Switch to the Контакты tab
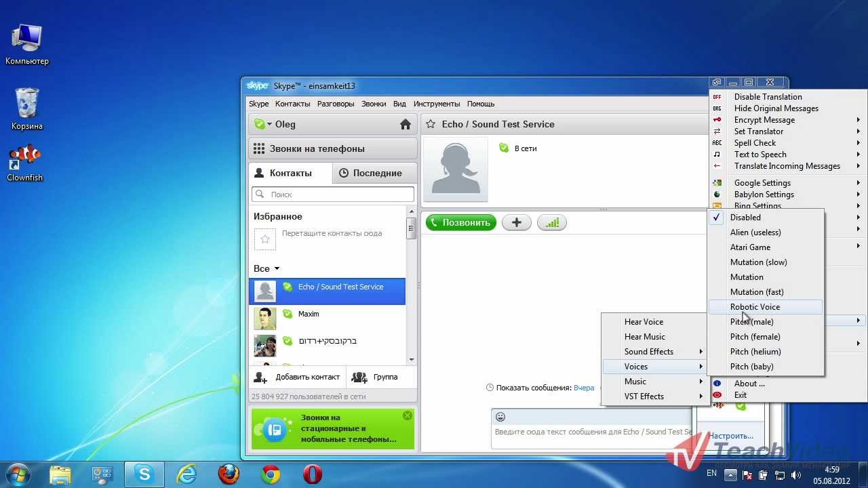The width and height of the screenshot is (868, 488). tap(290, 173)
